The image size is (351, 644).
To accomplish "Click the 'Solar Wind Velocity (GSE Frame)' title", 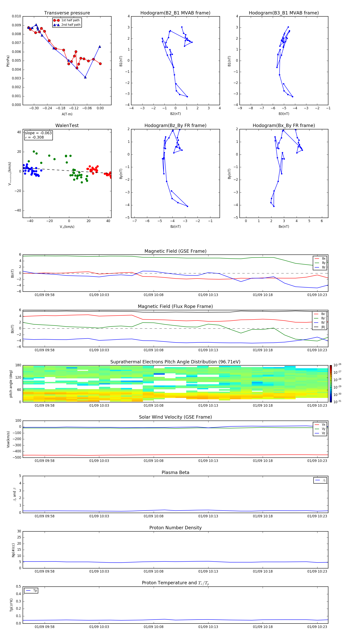I will tap(175, 417).
